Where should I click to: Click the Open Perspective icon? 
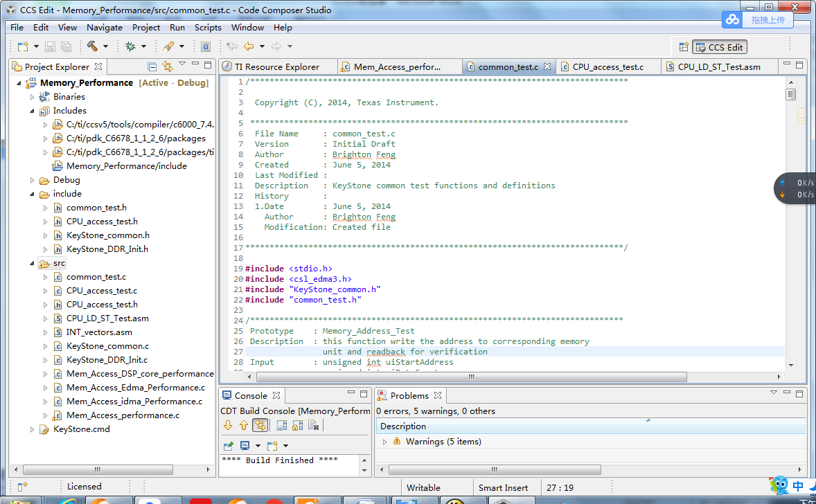684,47
